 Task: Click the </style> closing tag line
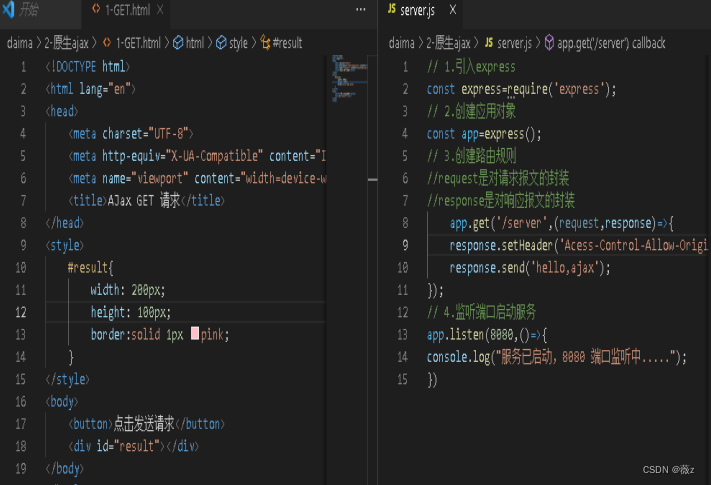[67, 379]
